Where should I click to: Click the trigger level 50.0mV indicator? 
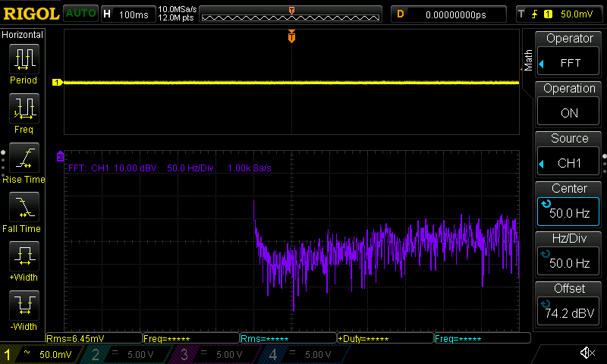(558, 14)
